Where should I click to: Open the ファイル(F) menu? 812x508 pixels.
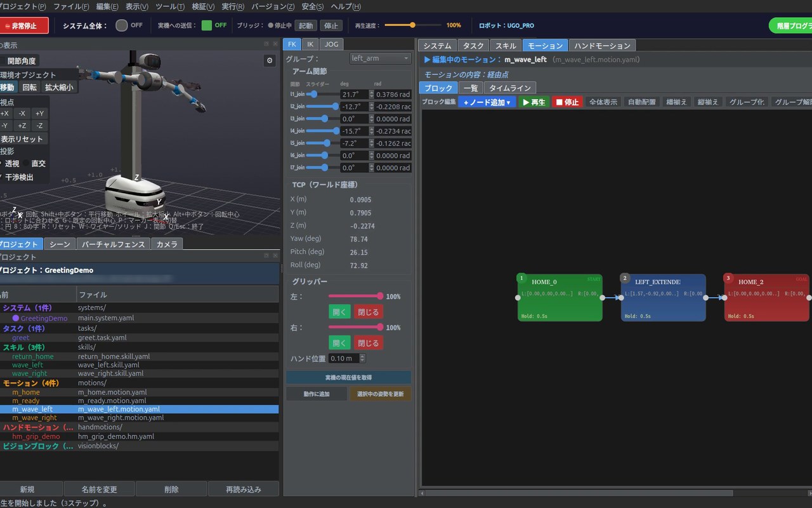point(71,6)
